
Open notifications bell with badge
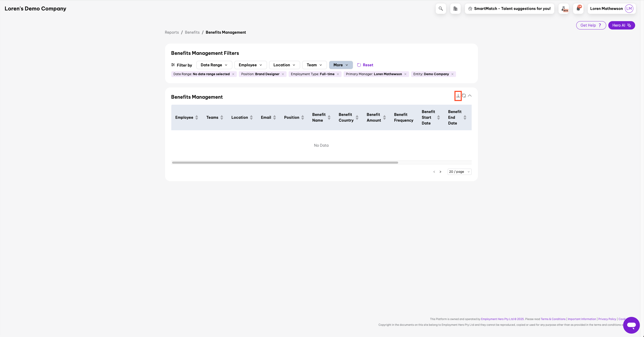pyautogui.click(x=578, y=9)
